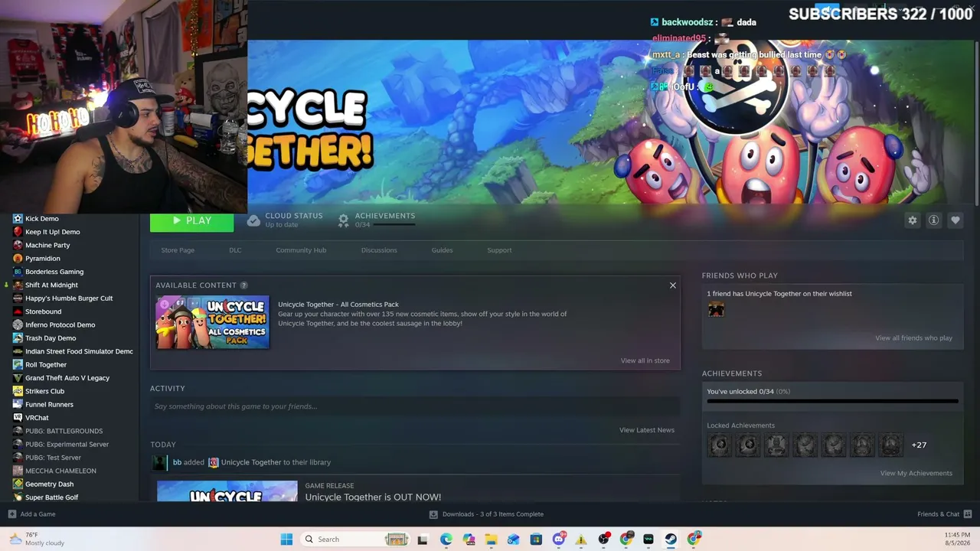Open the DLC tab
Image resolution: width=980 pixels, height=551 pixels.
(235, 250)
